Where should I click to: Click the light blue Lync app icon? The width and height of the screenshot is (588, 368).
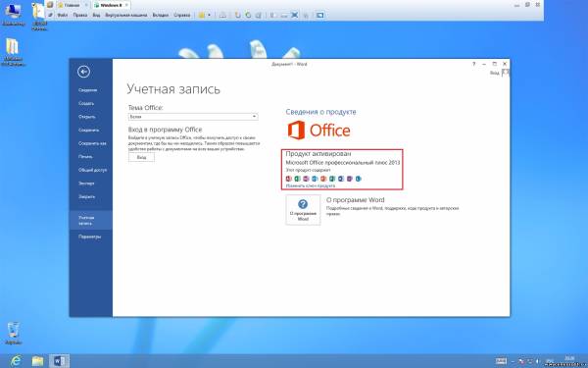click(x=358, y=179)
